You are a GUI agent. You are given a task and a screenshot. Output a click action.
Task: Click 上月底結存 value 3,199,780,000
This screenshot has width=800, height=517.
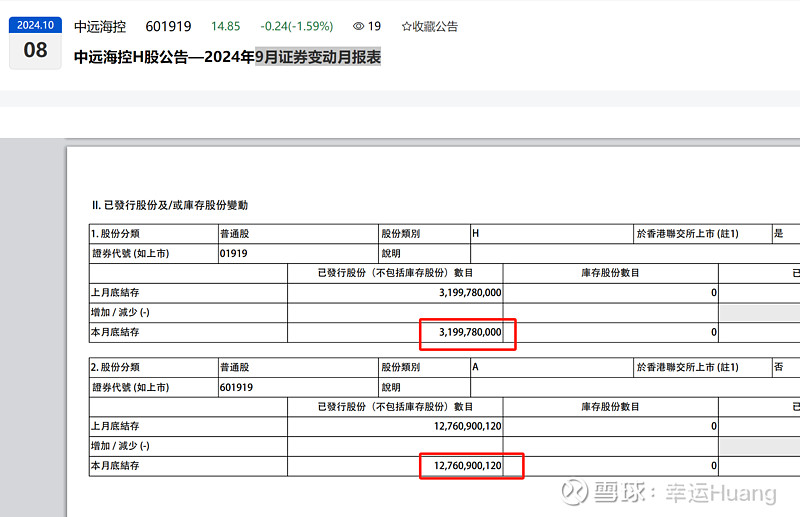tap(470, 292)
